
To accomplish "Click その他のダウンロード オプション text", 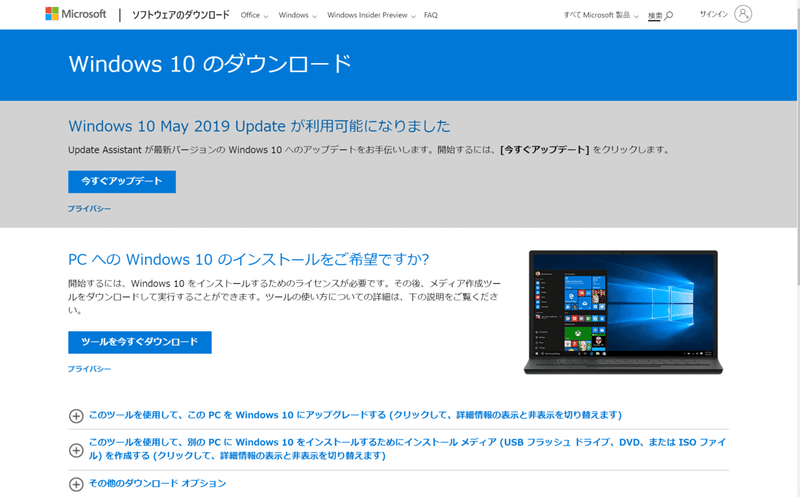I will [158, 483].
